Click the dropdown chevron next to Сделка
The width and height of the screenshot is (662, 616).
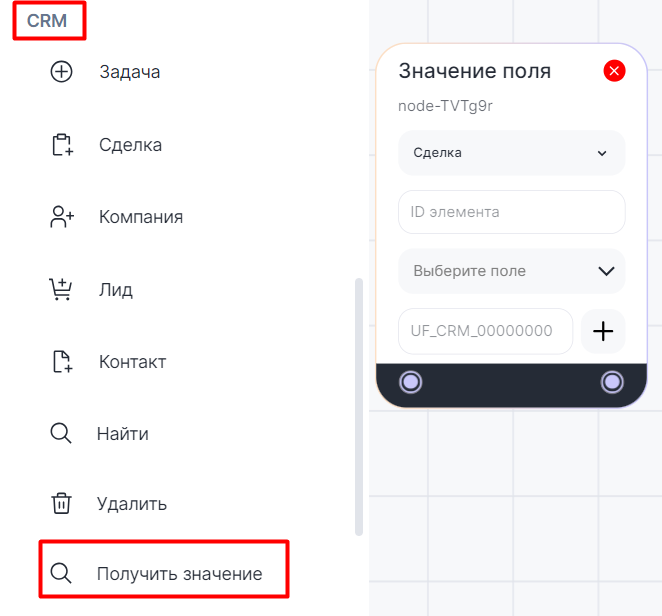click(x=602, y=153)
